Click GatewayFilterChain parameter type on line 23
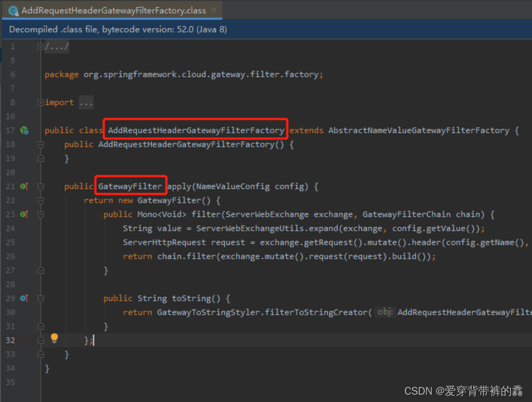Screen dimensions: 532x402 (x=407, y=214)
